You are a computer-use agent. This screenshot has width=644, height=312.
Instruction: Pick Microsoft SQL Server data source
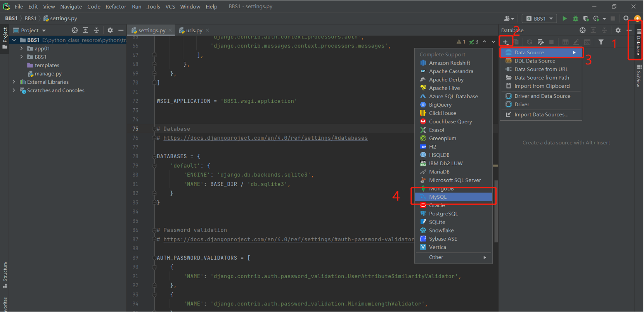(x=454, y=180)
